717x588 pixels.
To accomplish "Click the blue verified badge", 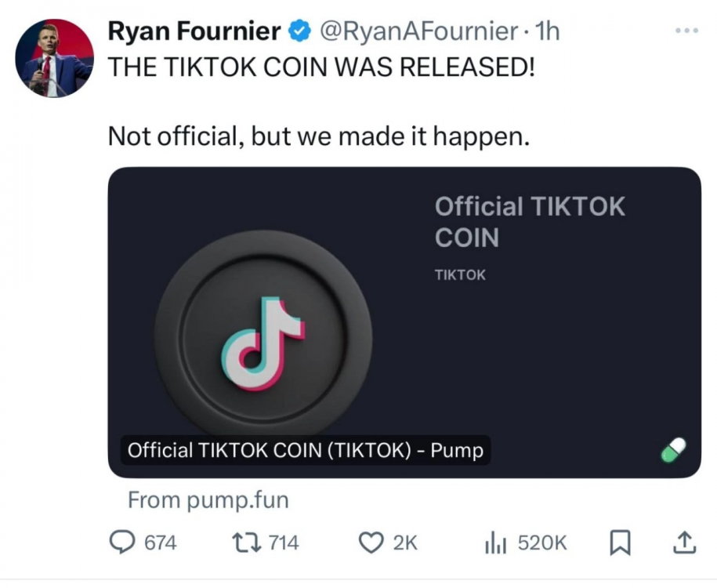I will (299, 32).
